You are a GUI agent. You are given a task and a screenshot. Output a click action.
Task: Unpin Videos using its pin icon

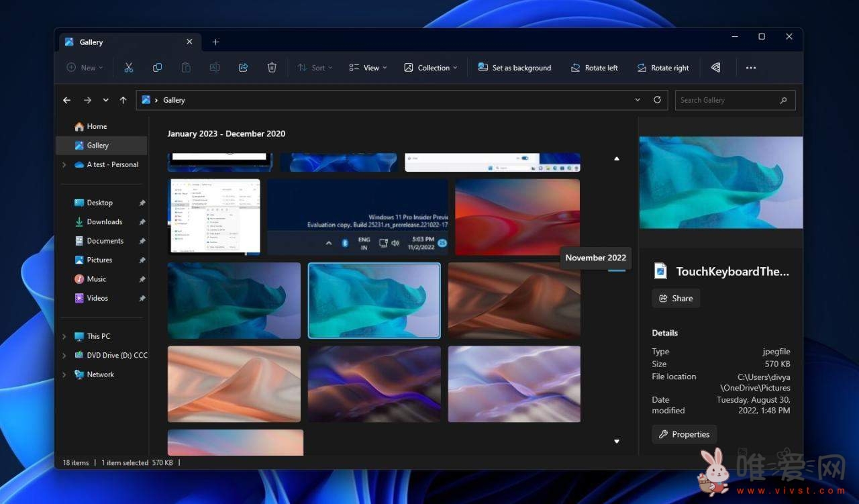(142, 298)
